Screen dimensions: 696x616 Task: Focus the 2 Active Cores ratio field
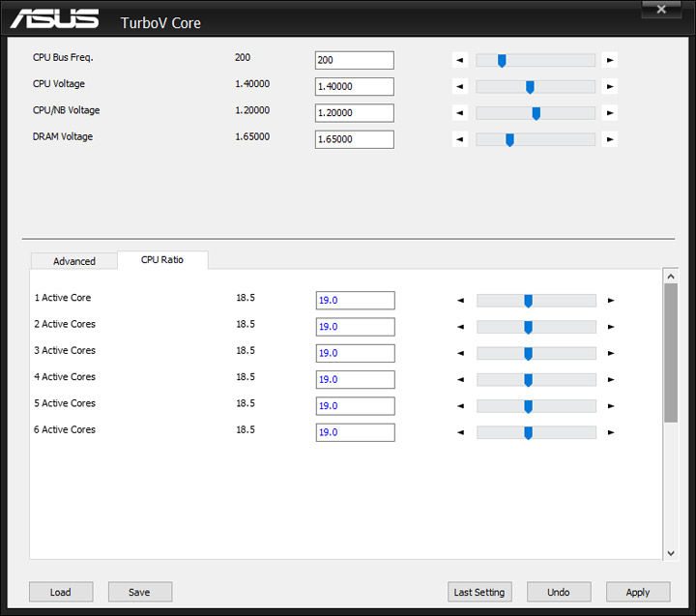coord(355,327)
